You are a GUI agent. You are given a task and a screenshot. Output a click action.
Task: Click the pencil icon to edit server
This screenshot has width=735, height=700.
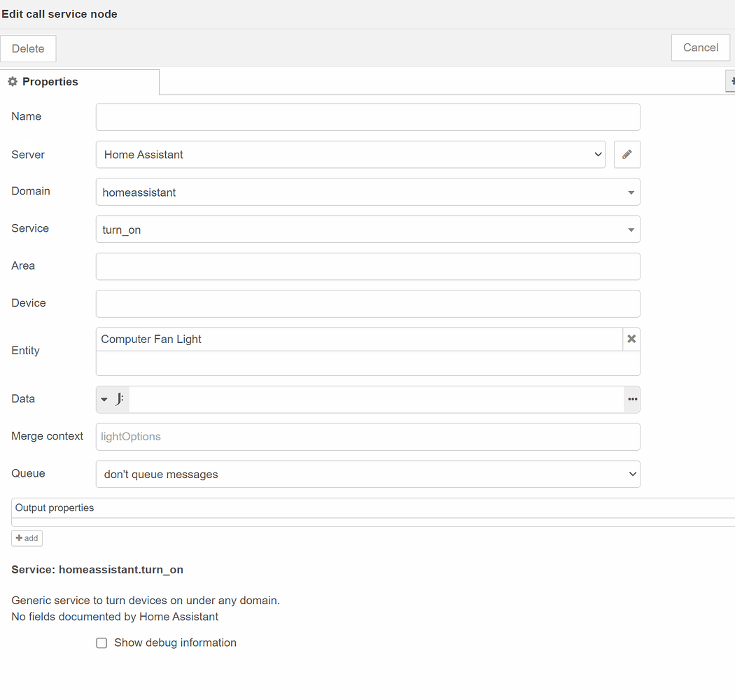(x=626, y=155)
